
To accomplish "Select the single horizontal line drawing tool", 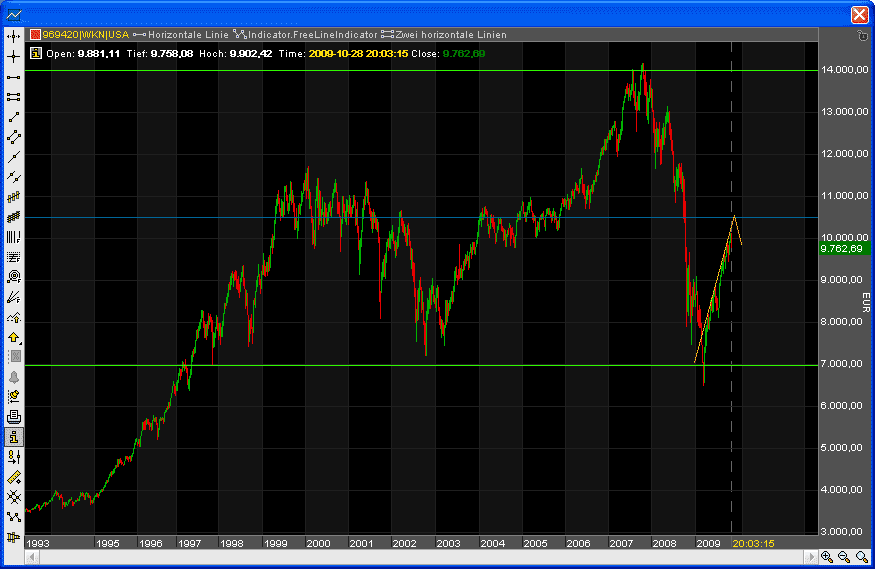I will pos(13,77).
